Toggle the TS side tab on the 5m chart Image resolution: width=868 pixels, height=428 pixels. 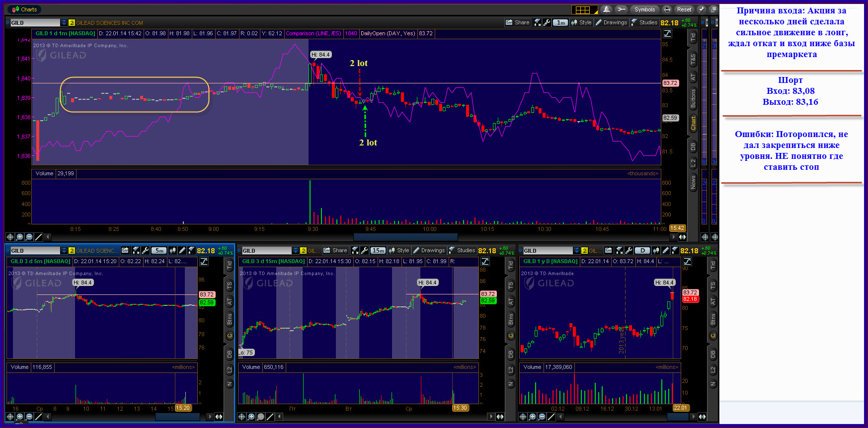pyautogui.click(x=230, y=285)
